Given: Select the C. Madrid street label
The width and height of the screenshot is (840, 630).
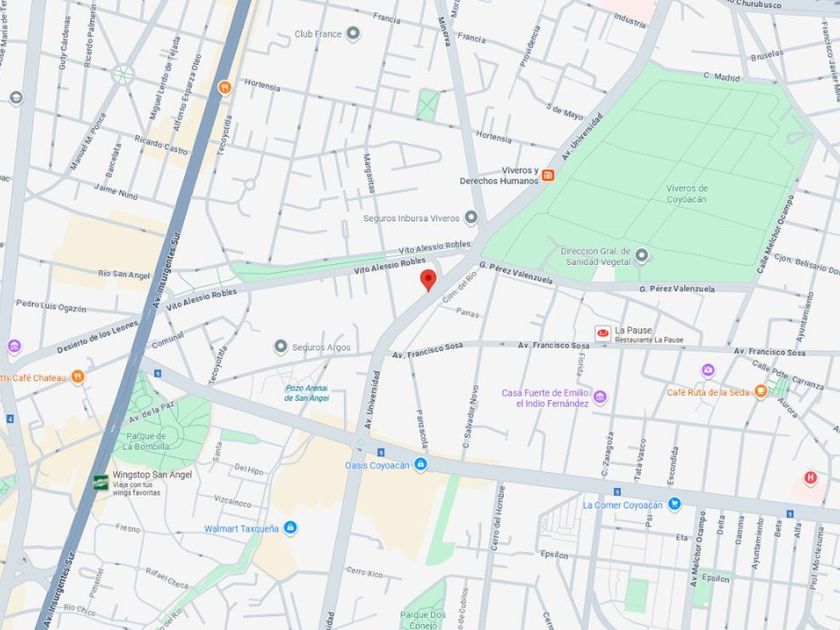Looking at the screenshot, I should pos(721,76).
